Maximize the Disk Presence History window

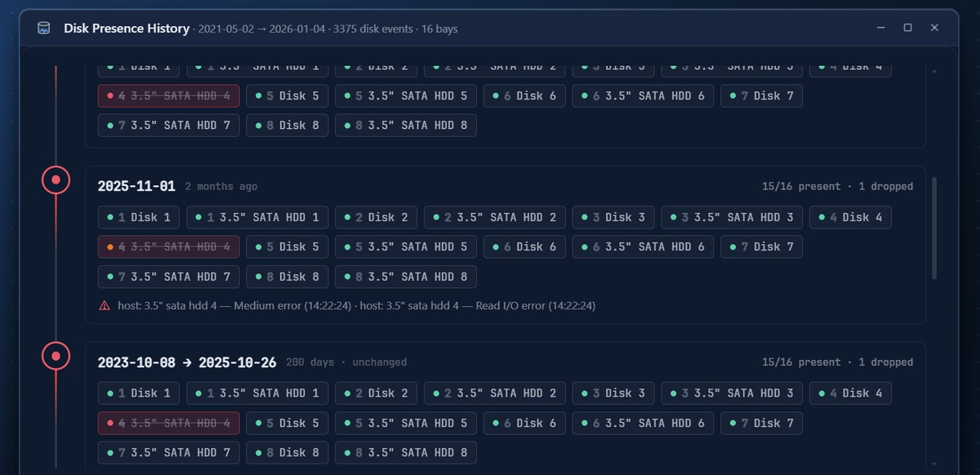[907, 28]
